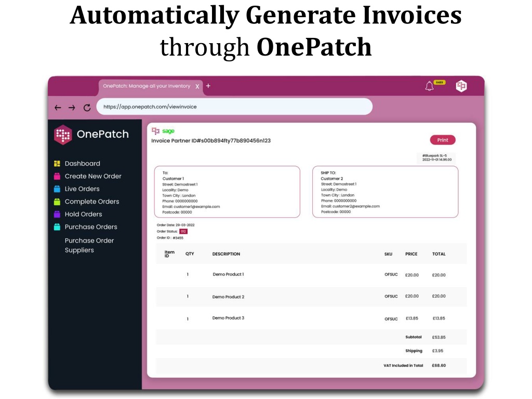Click the £13.85 price of Demo Product 3

(x=412, y=318)
